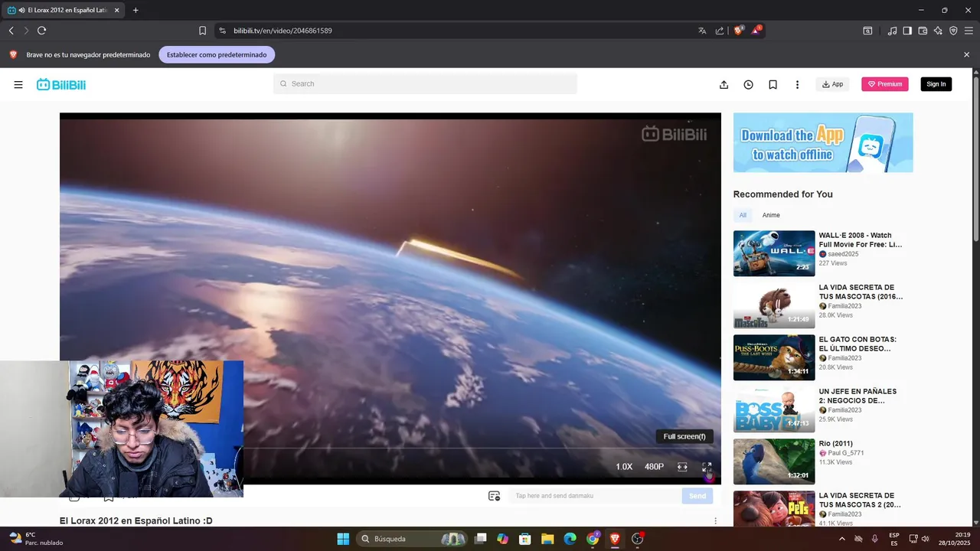Open the bookmarks icon in BiliBili header
This screenshot has width=980, height=551.
click(x=773, y=84)
